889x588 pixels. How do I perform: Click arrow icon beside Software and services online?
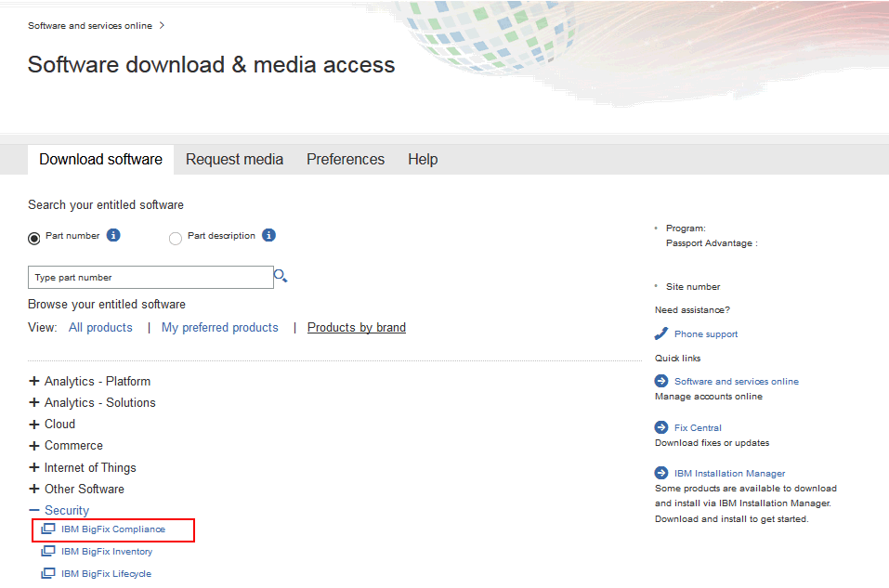pos(661,381)
